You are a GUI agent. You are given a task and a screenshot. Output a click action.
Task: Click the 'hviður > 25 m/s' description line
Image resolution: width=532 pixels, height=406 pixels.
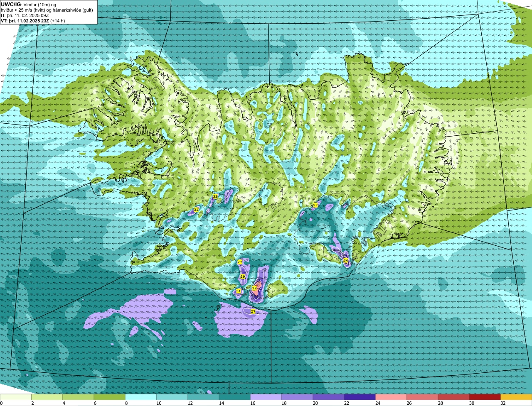(47, 10)
